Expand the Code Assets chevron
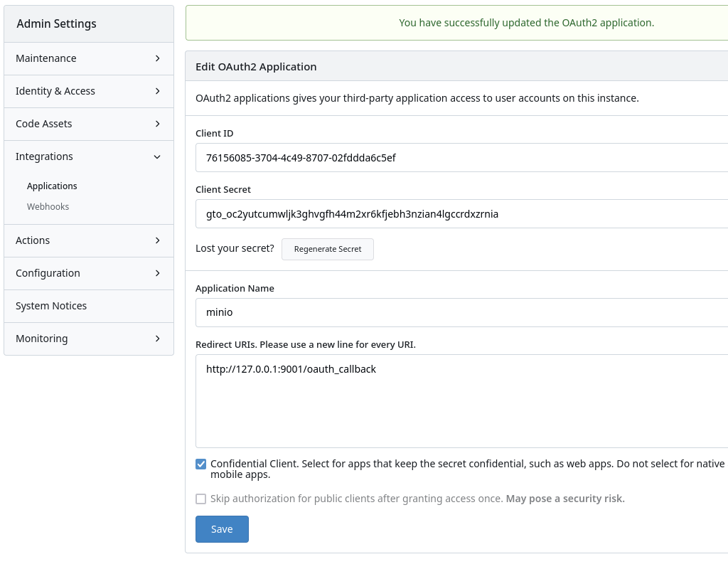728x569 pixels. [157, 124]
